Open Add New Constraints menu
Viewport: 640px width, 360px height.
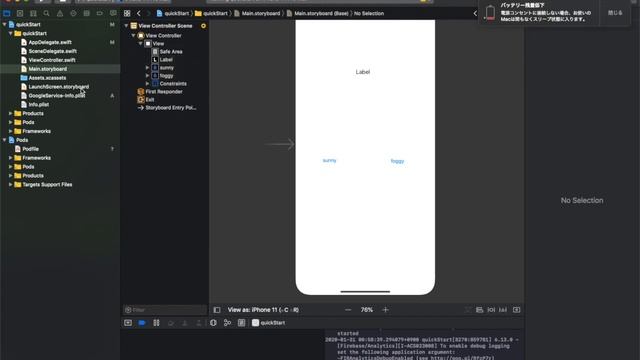tap(491, 310)
